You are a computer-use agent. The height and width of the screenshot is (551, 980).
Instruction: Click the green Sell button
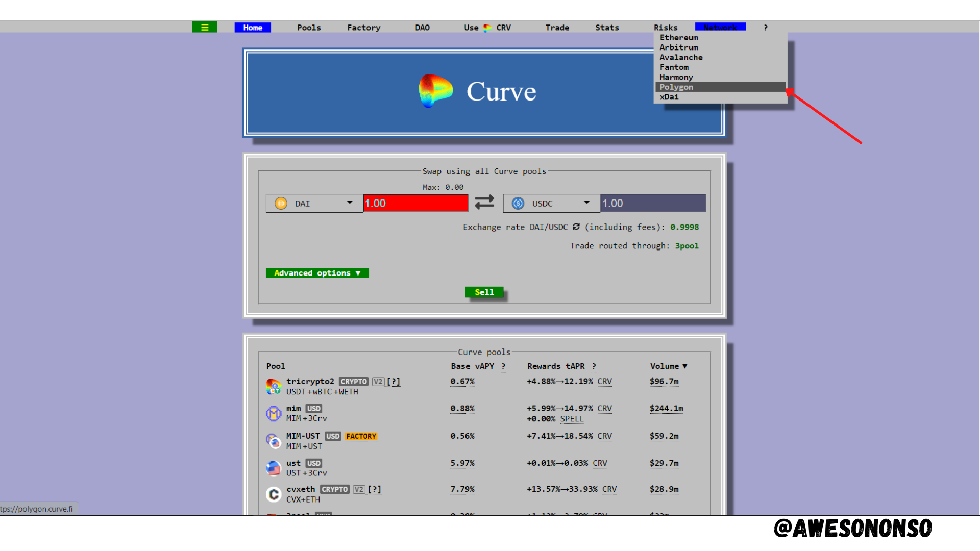point(484,292)
